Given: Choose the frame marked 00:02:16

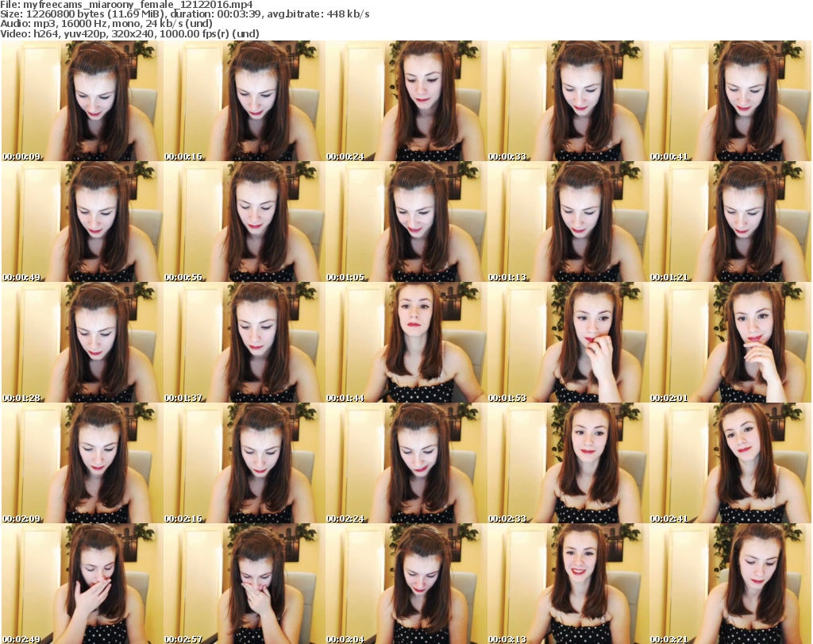Looking at the screenshot, I should point(245,463).
